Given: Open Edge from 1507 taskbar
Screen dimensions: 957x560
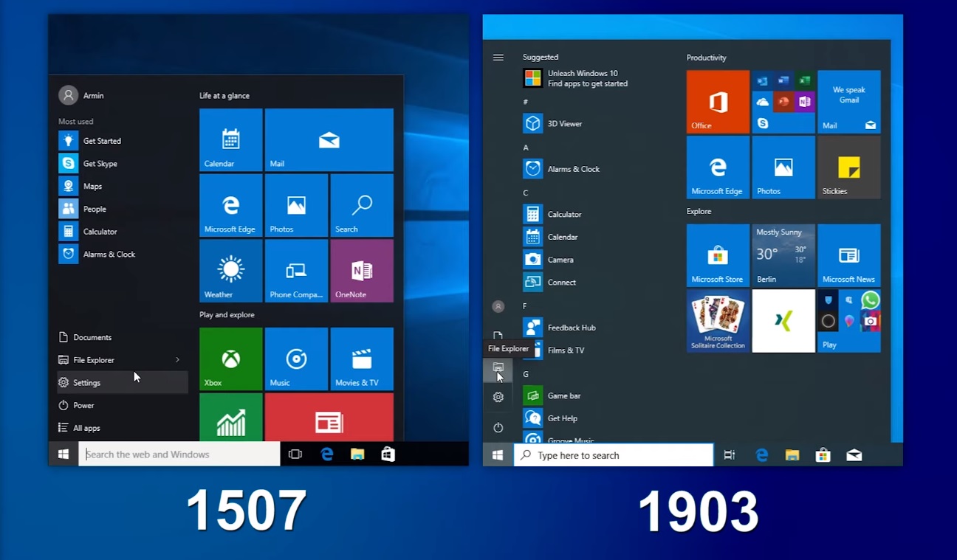Looking at the screenshot, I should coord(326,454).
